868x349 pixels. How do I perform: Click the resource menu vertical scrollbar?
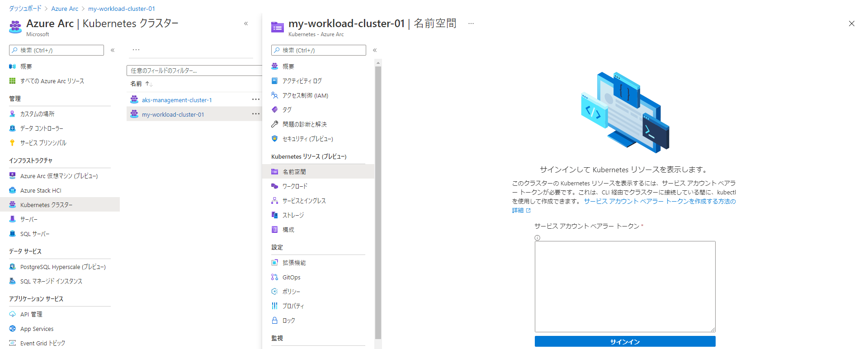[378, 203]
